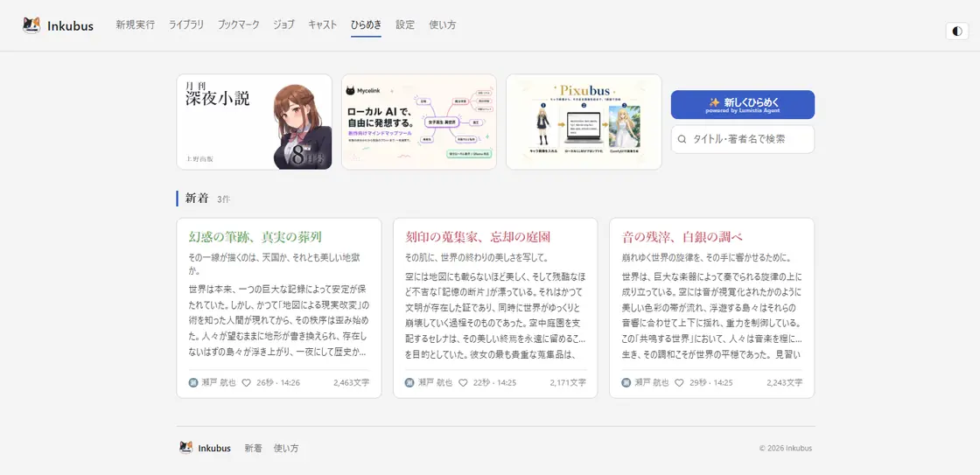The width and height of the screenshot is (980, 475).
Task: Click the Inkubus cat logo in header
Action: click(31, 25)
